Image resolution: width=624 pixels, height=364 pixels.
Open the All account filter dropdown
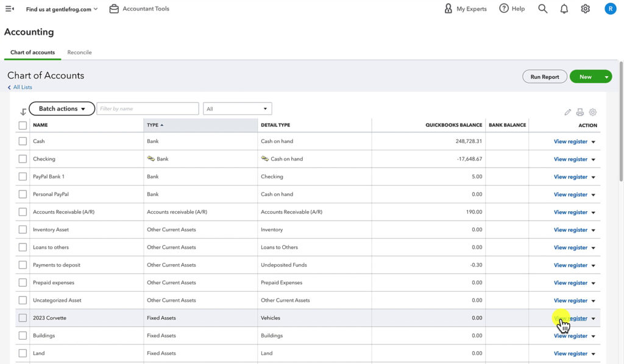237,108
